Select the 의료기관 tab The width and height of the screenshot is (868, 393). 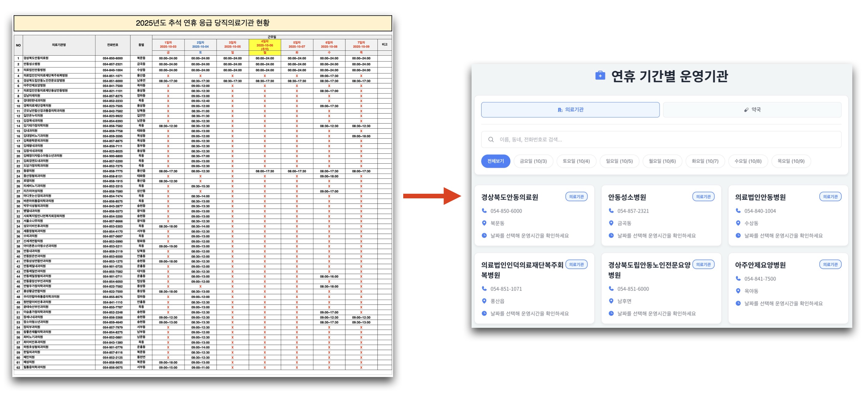570,109
